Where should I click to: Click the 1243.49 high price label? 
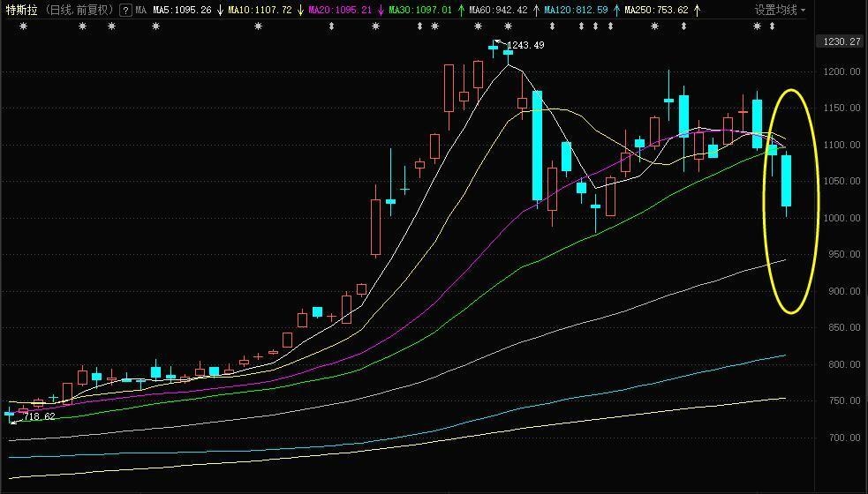click(x=525, y=45)
